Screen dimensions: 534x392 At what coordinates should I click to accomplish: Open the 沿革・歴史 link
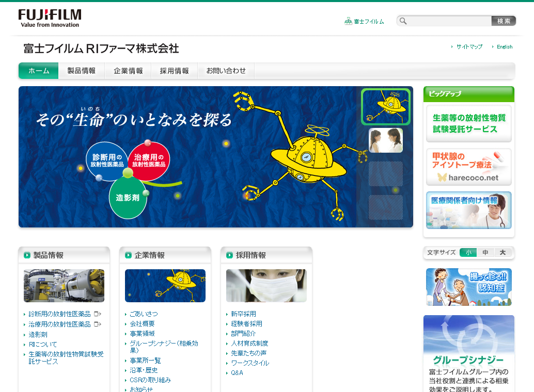coord(144,370)
